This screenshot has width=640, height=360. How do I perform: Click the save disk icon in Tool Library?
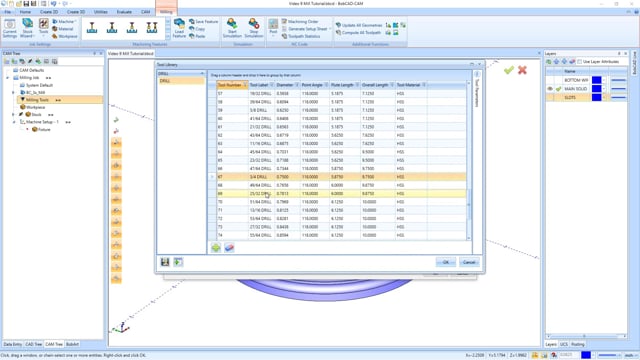click(x=165, y=262)
